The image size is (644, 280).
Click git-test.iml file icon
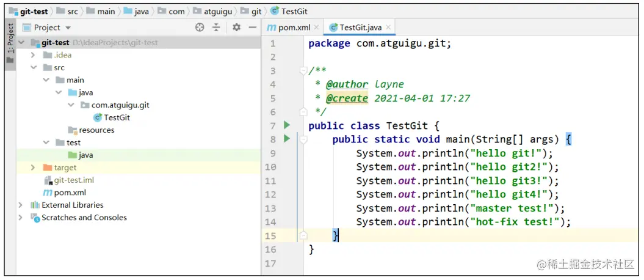click(48, 180)
